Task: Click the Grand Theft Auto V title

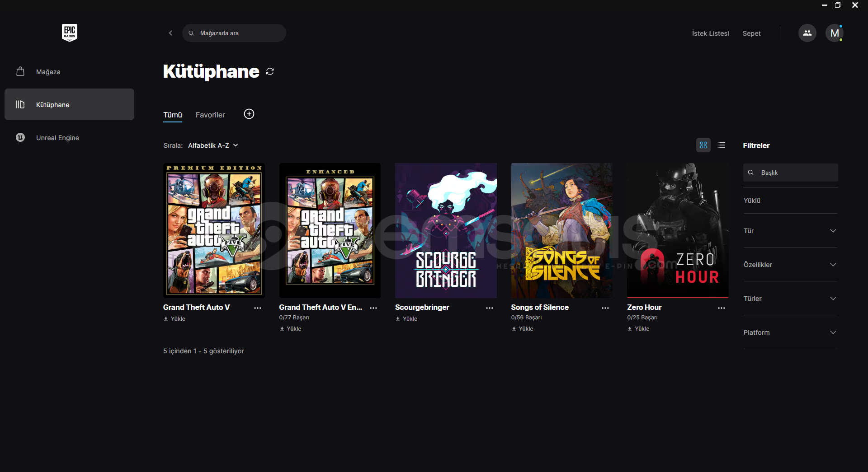Action: pyautogui.click(x=197, y=307)
